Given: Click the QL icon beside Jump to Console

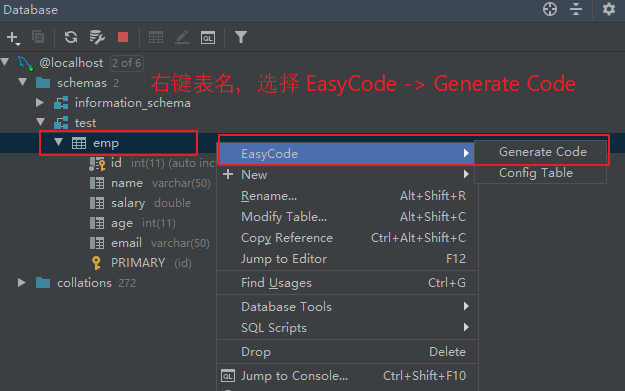Looking at the screenshot, I should [x=228, y=376].
